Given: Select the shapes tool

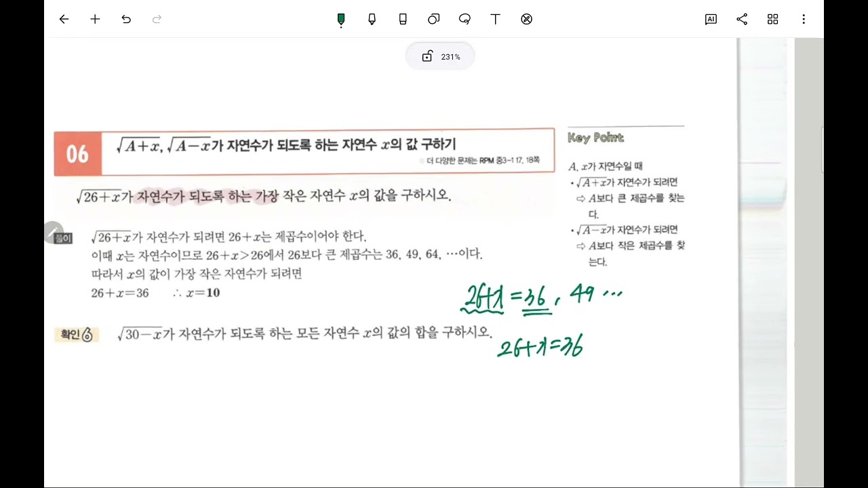Looking at the screenshot, I should 433,19.
